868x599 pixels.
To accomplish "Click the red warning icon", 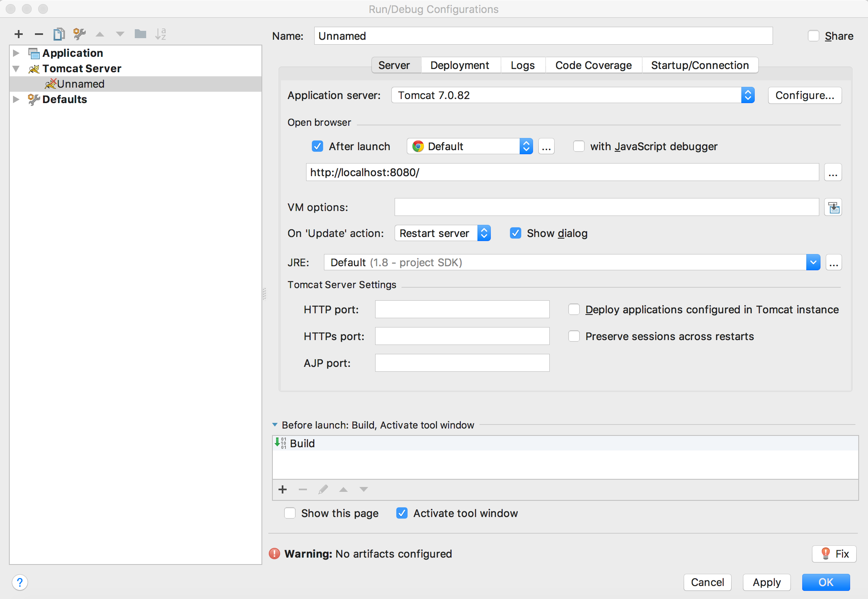I will 274,554.
